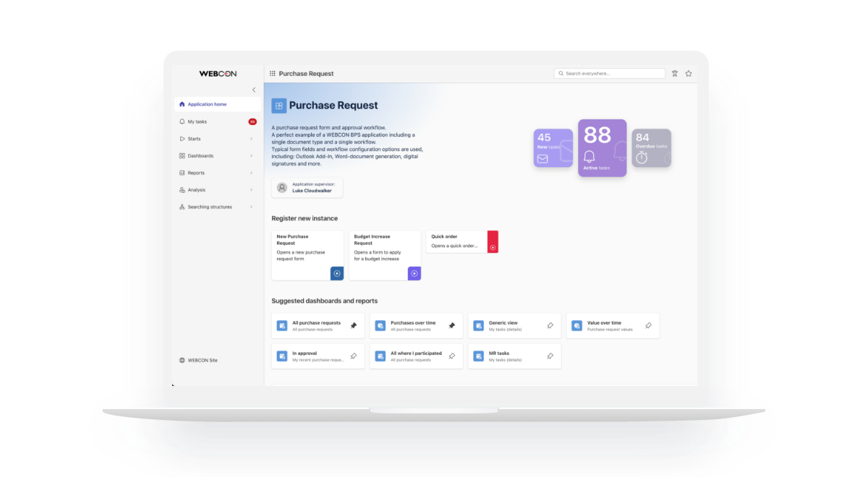The height and width of the screenshot is (477, 868).
Task: Open the In approval report tile
Action: coord(311,356)
